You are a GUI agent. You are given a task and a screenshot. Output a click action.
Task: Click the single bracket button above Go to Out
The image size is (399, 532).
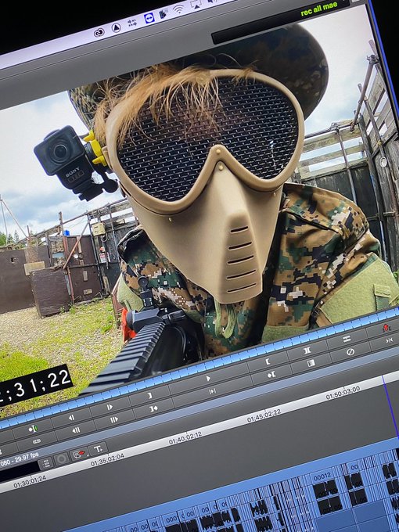point(149,396)
